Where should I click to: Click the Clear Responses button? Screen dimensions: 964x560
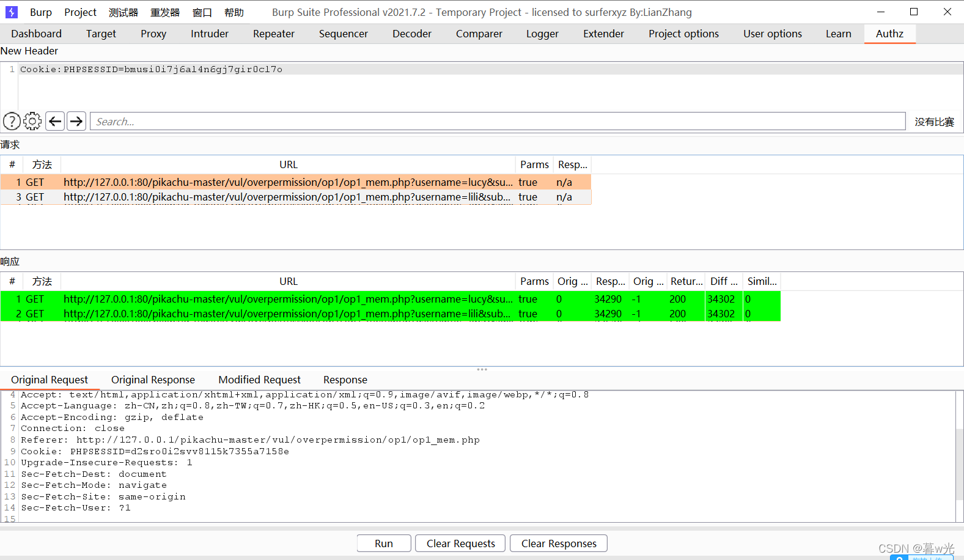point(559,543)
